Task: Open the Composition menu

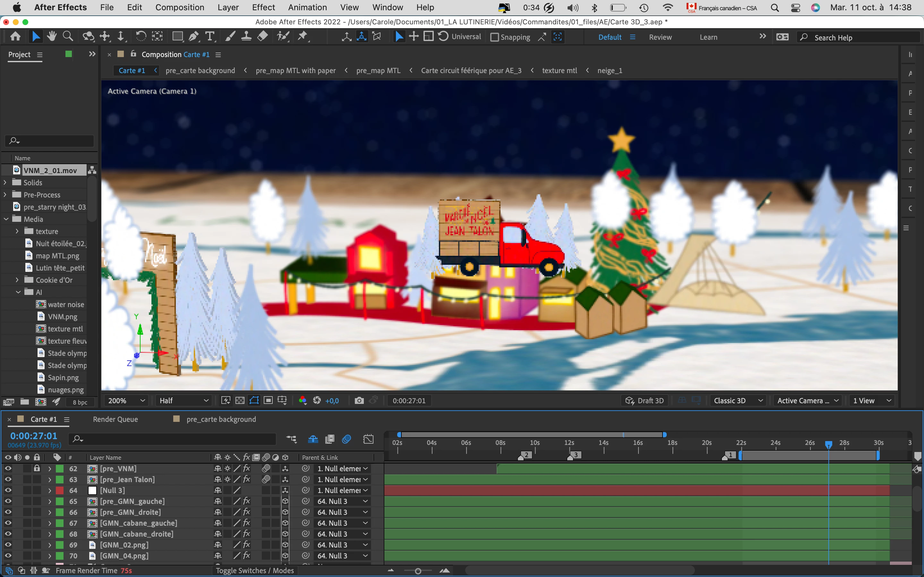Action: click(x=179, y=7)
